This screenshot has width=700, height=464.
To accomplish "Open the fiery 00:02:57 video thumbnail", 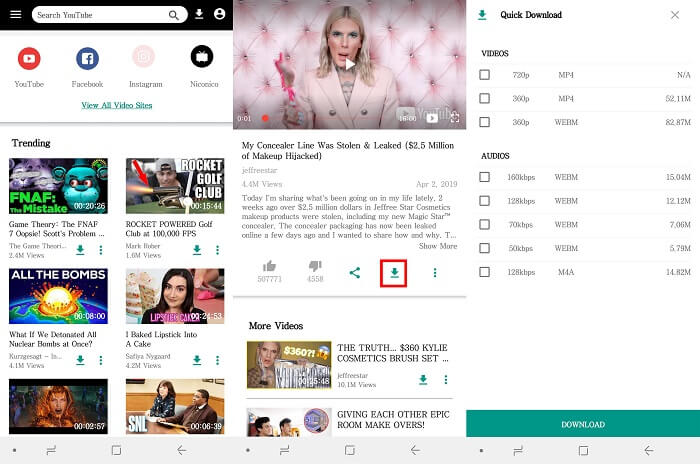I will [58, 406].
